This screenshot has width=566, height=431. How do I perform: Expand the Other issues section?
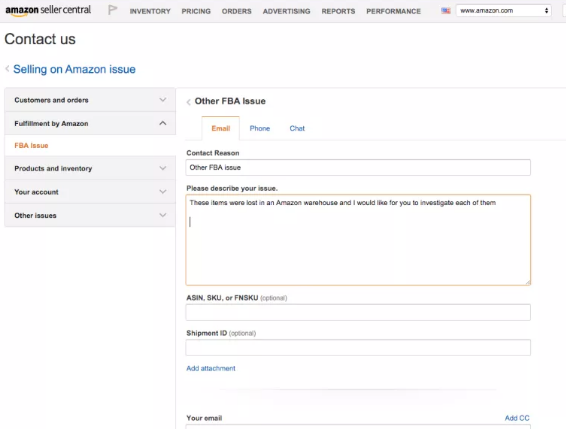click(x=90, y=215)
